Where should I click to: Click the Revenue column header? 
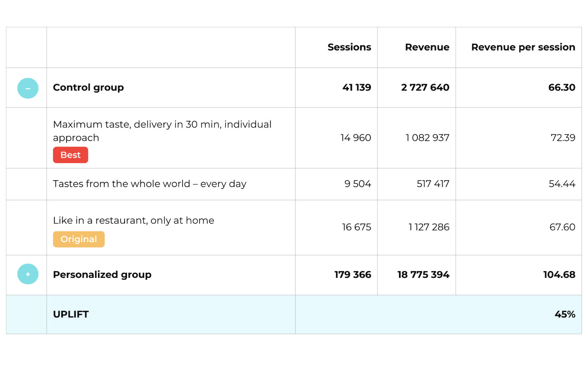pyautogui.click(x=427, y=47)
